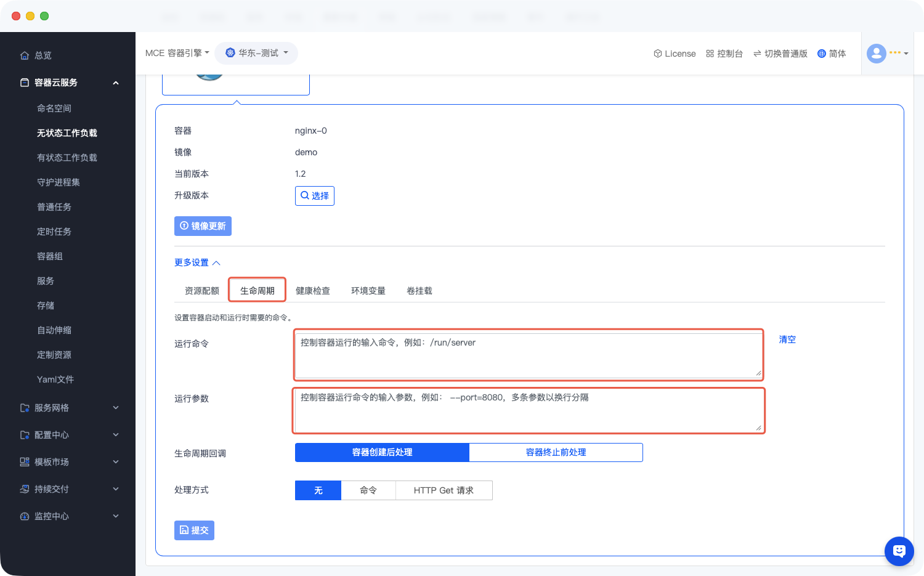Click the 运行参数 text area
Image resolution: width=924 pixels, height=576 pixels.
528,411
